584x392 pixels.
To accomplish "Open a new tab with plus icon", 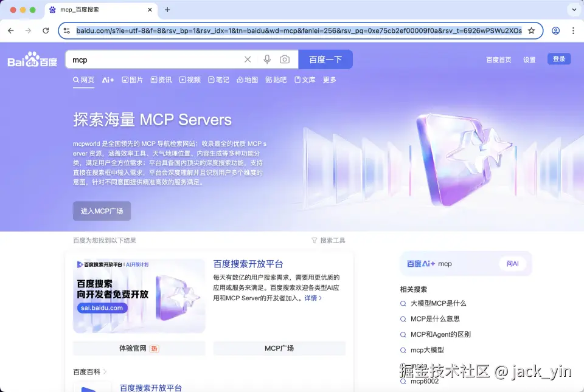I will click(167, 10).
